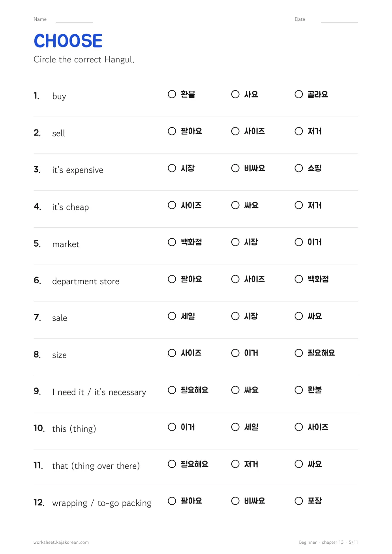Choose 팔아요 for question 2 sell
392x554 pixels.
172,131
